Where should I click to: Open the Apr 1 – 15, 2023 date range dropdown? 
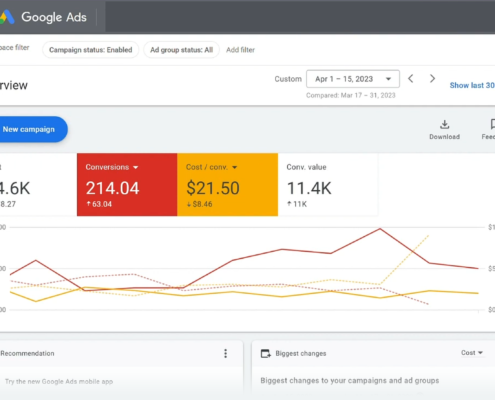pos(353,79)
